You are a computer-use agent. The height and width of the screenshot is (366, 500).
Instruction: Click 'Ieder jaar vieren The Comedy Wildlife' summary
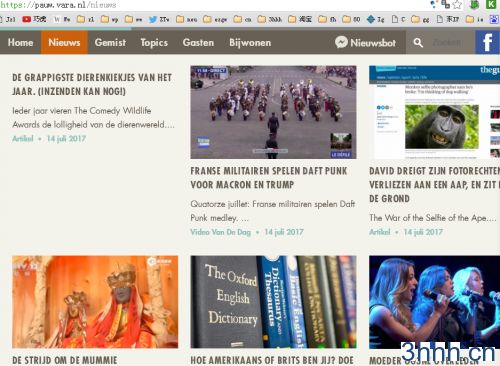pyautogui.click(x=93, y=117)
